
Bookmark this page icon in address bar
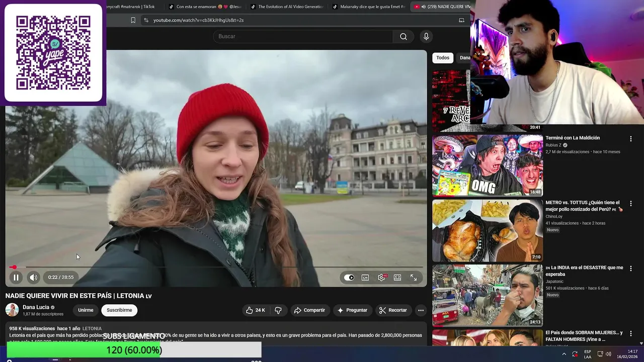tap(133, 20)
